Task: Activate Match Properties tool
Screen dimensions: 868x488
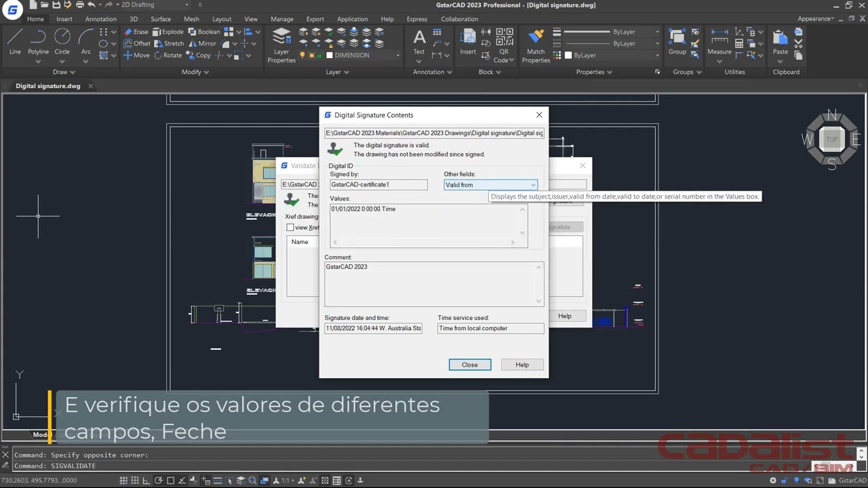Action: point(536,46)
